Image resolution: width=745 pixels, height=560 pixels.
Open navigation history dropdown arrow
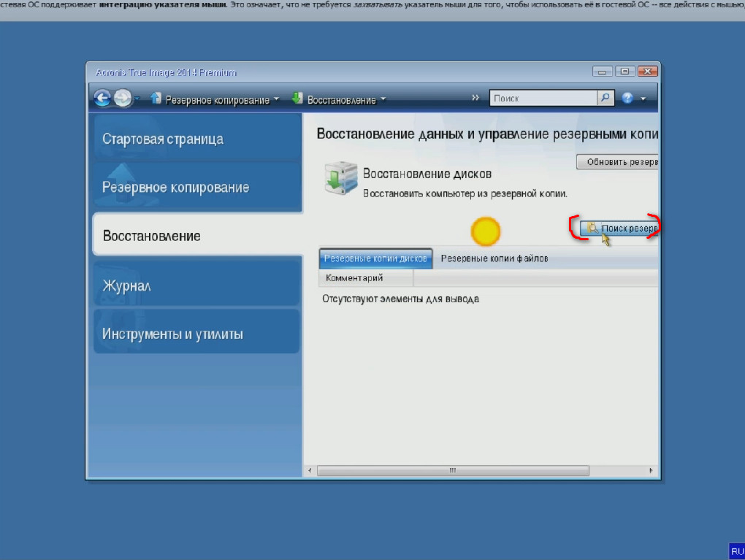[137, 99]
